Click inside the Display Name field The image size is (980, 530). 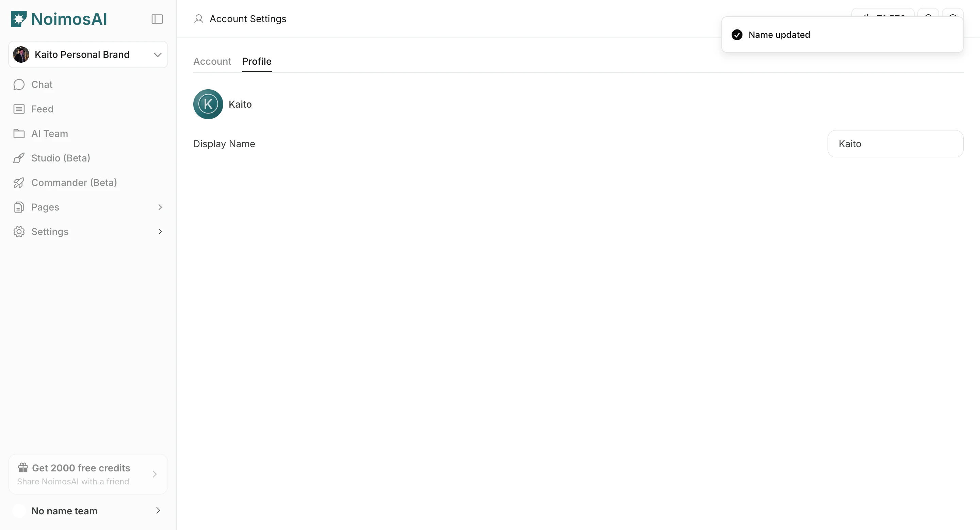click(x=895, y=143)
